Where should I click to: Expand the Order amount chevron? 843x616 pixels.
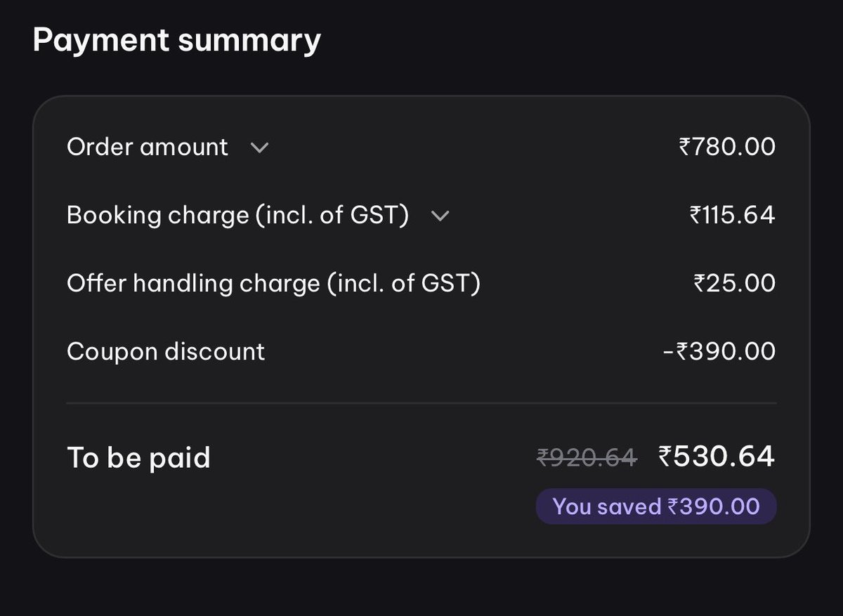[x=260, y=148]
